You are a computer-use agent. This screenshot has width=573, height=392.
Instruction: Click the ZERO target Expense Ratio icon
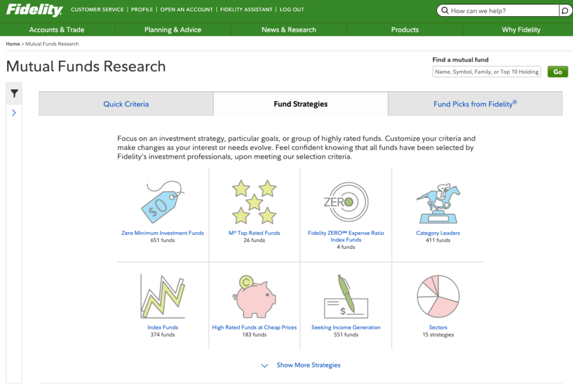click(346, 202)
